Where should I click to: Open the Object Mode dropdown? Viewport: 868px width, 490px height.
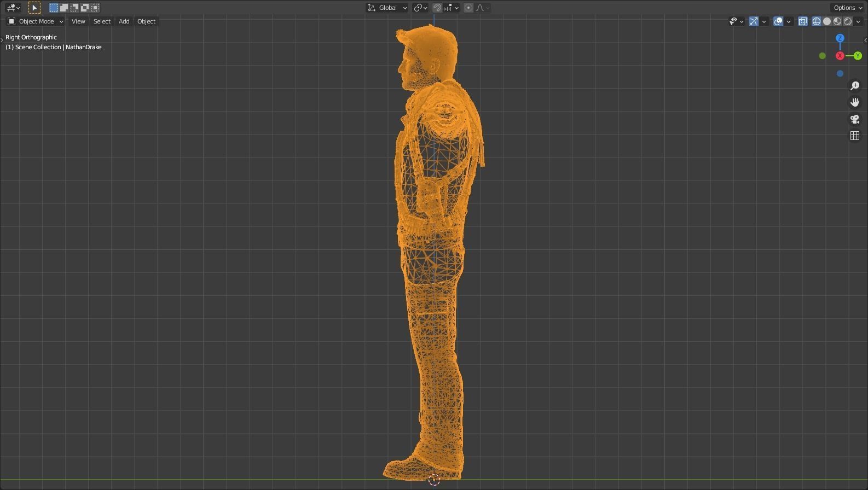[x=35, y=21]
